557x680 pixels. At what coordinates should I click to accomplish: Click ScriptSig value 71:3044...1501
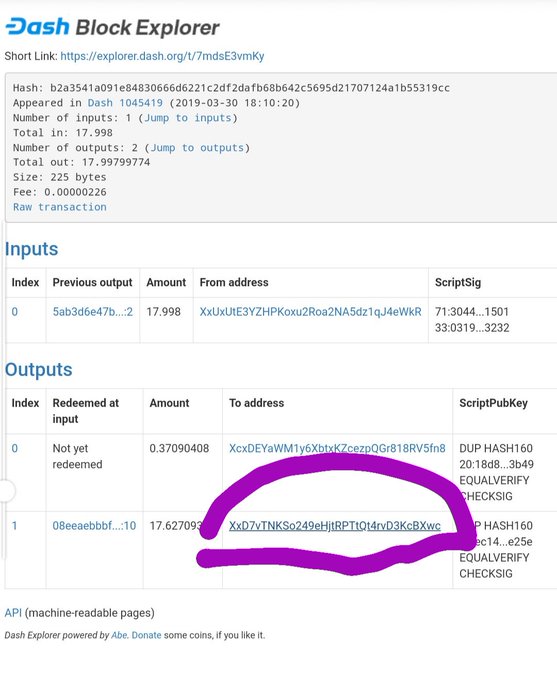coord(472,312)
